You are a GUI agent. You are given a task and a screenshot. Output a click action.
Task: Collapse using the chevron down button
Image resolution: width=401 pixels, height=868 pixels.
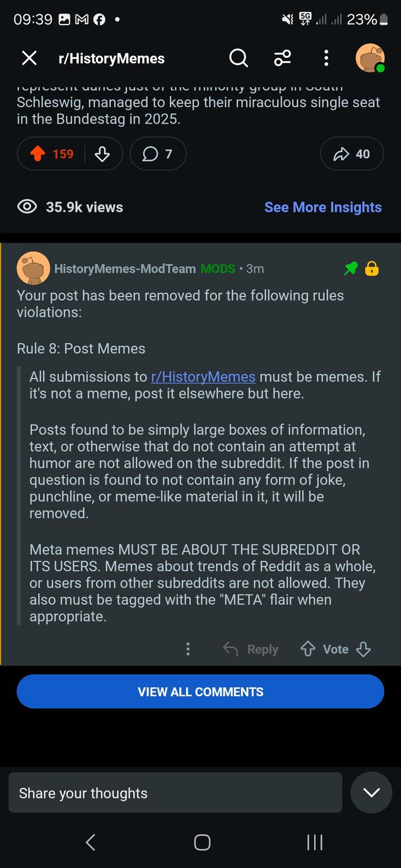[371, 792]
